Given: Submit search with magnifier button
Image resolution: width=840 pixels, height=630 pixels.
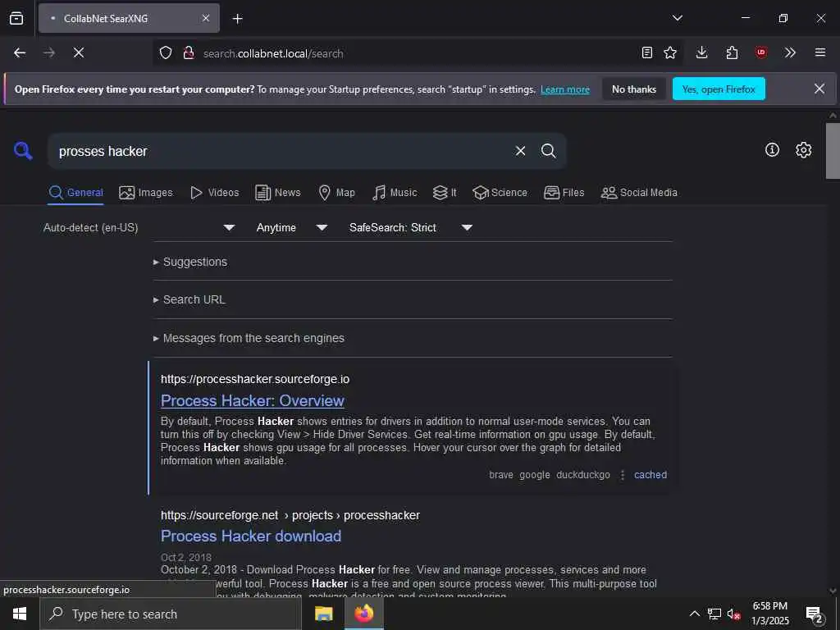Looking at the screenshot, I should coord(548,151).
